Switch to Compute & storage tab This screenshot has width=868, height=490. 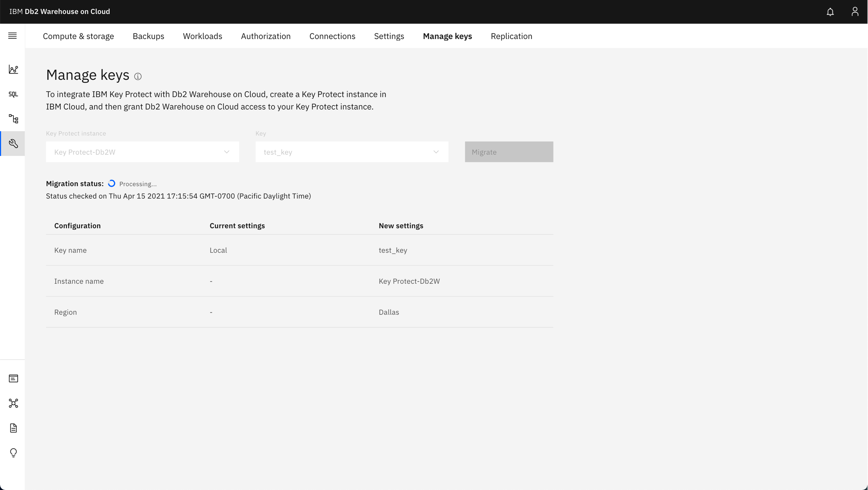(x=78, y=36)
